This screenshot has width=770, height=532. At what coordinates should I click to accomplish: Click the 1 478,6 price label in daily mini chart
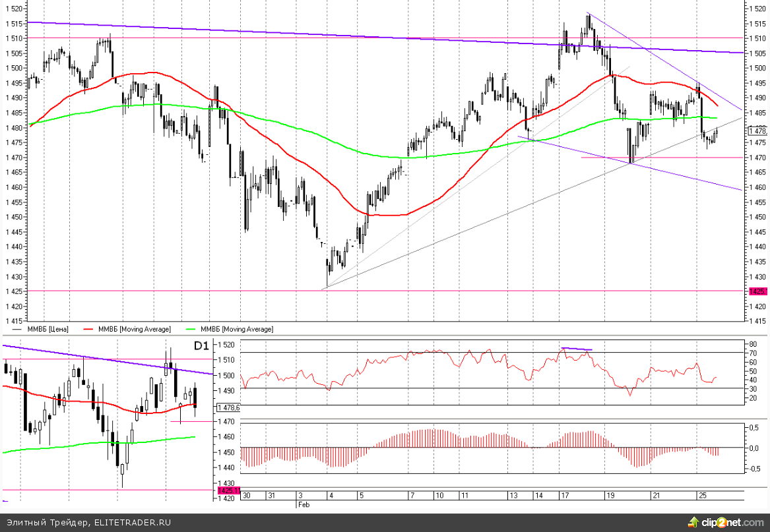228,407
